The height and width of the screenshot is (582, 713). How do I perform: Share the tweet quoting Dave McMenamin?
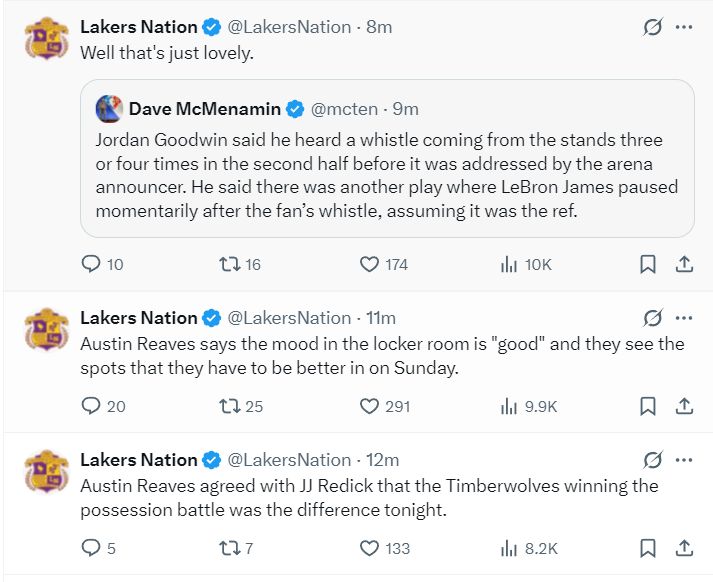[x=685, y=264]
